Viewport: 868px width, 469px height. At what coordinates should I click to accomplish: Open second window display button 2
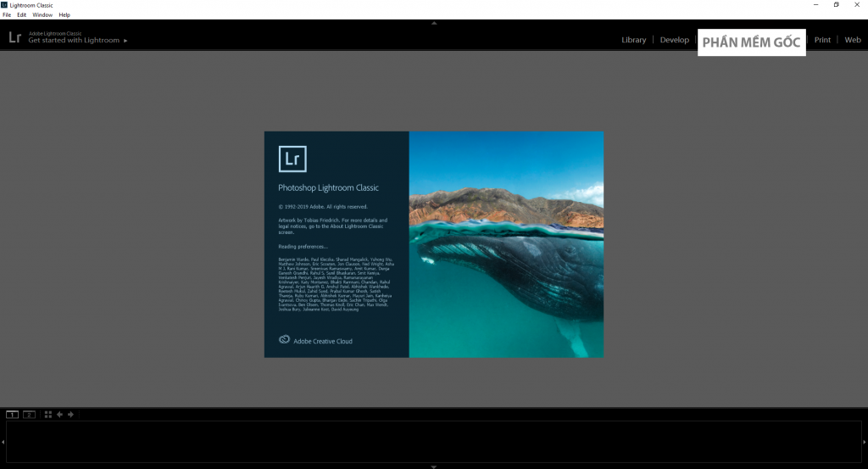30,414
